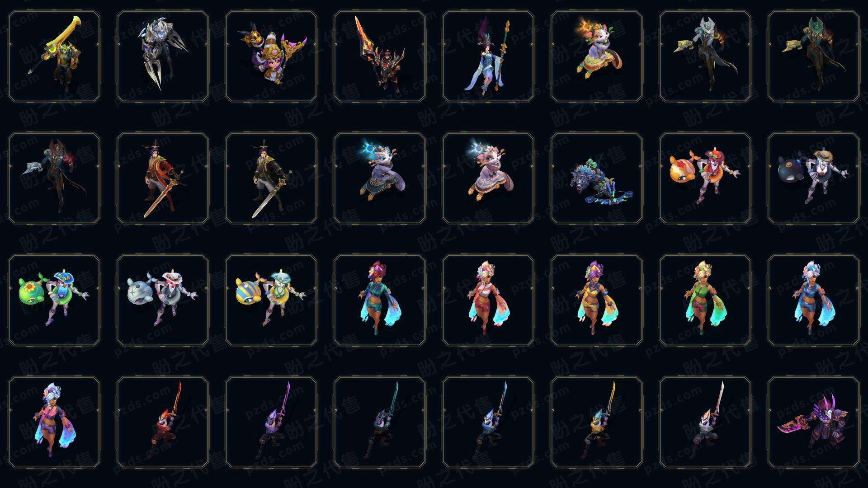Pick the red-haired teal outfit dancer
Screen dimensions: 868x488
[x=380, y=300]
